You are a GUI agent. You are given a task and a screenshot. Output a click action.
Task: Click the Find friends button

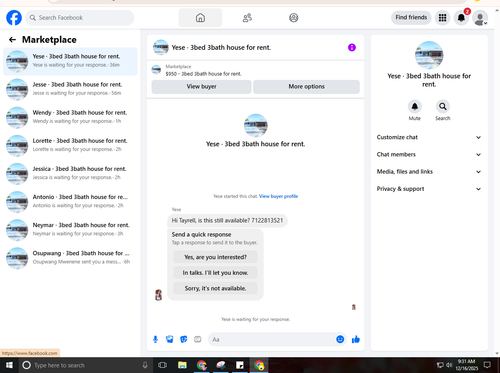tap(411, 17)
